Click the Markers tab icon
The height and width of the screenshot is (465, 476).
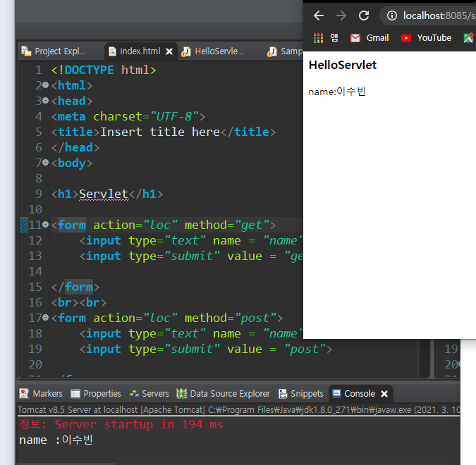(x=24, y=394)
